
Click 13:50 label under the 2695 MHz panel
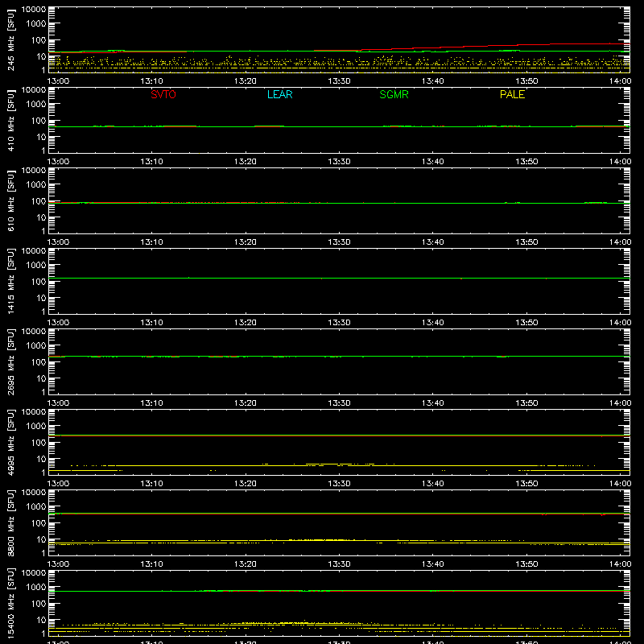coord(526,403)
